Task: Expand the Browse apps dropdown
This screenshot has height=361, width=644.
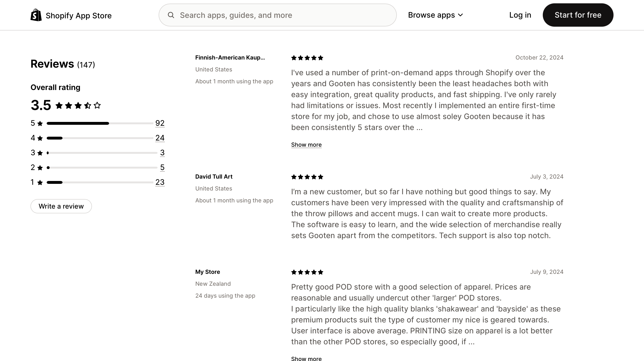Action: [435, 15]
